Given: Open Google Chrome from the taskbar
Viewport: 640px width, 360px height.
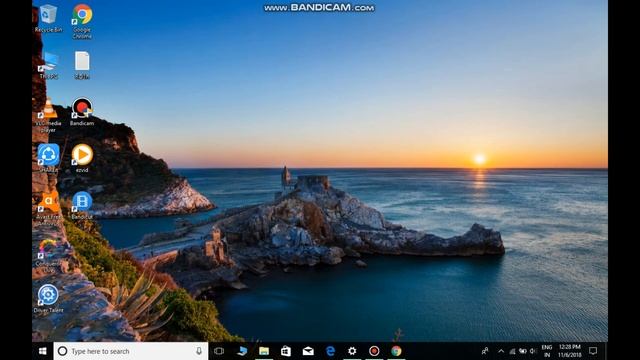Looking at the screenshot, I should point(396,351).
